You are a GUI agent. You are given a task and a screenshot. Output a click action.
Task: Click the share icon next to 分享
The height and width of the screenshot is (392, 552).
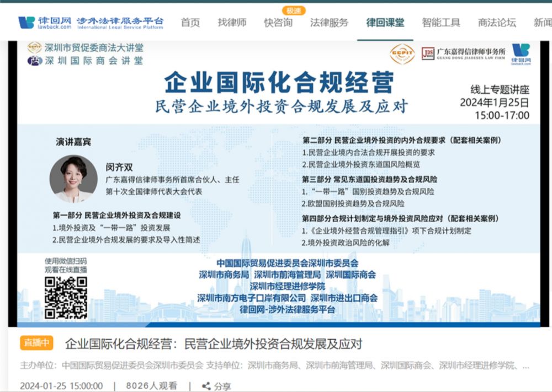click(206, 386)
